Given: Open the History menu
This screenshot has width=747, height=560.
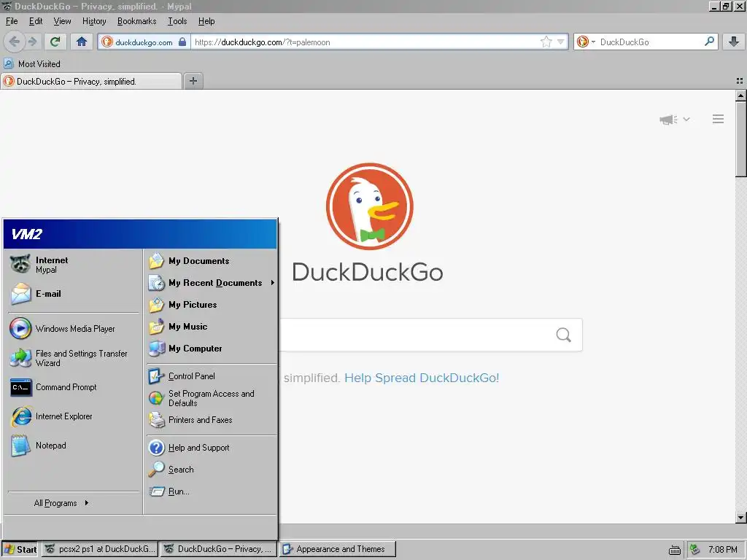Looking at the screenshot, I should 94,21.
